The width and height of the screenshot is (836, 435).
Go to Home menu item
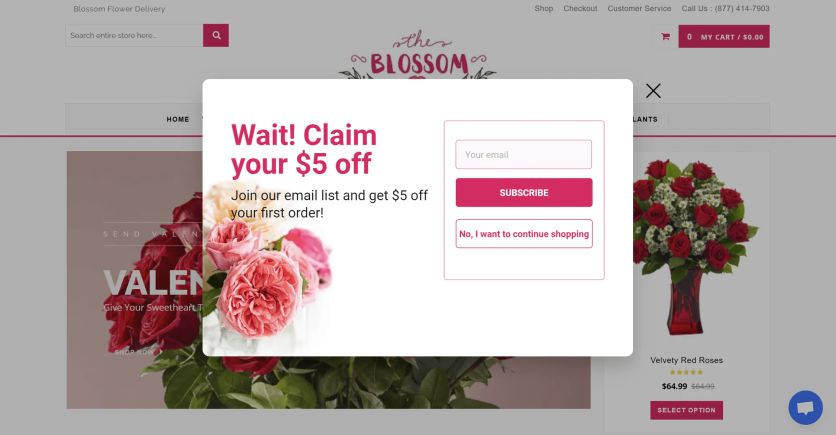pyautogui.click(x=178, y=119)
